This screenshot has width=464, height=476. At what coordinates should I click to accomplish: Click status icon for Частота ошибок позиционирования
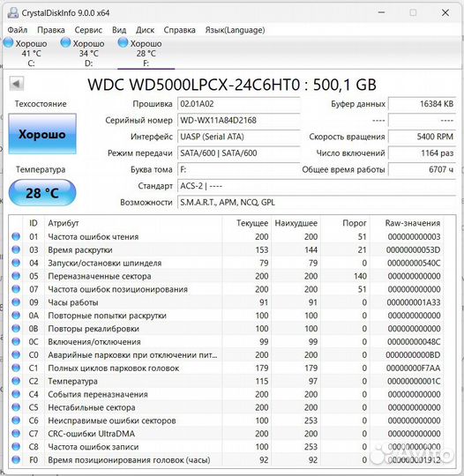point(16,289)
